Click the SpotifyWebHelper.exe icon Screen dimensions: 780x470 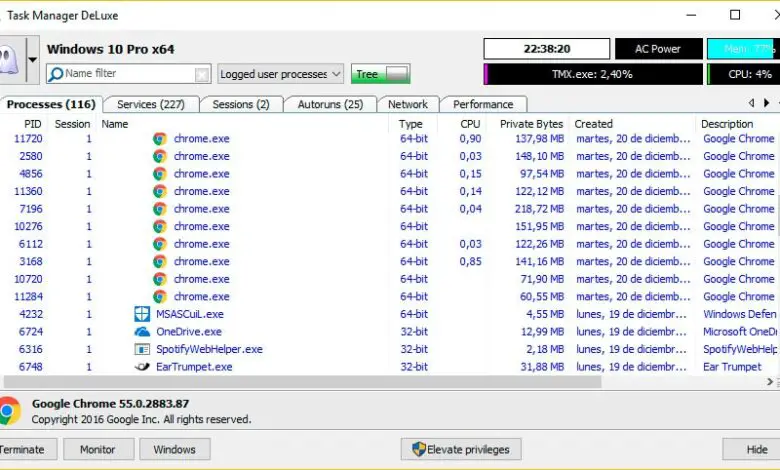(x=142, y=349)
